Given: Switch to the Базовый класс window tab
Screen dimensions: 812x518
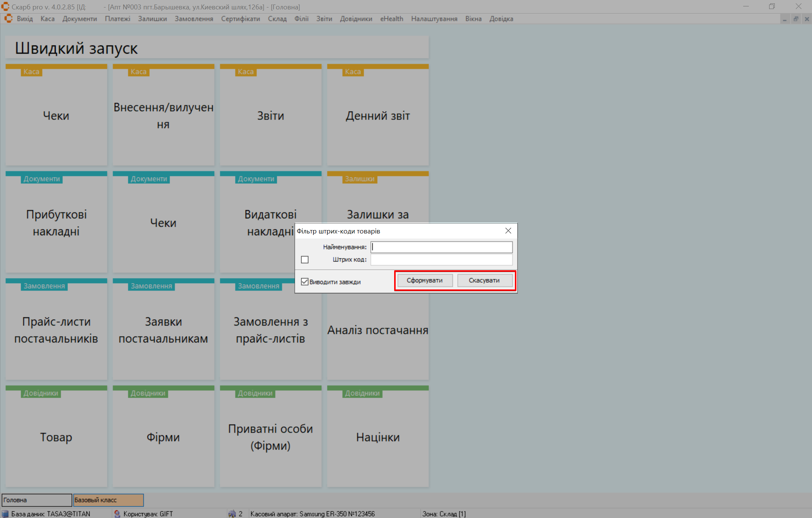Looking at the screenshot, I should click(108, 500).
